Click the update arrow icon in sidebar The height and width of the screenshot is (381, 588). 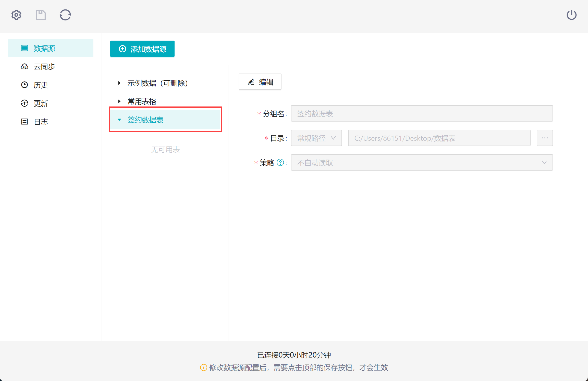(24, 103)
